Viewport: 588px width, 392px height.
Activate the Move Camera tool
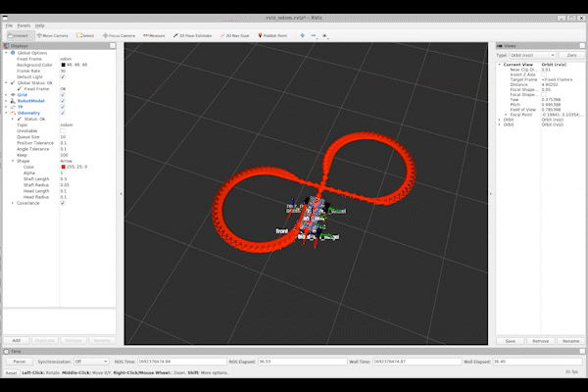point(53,35)
